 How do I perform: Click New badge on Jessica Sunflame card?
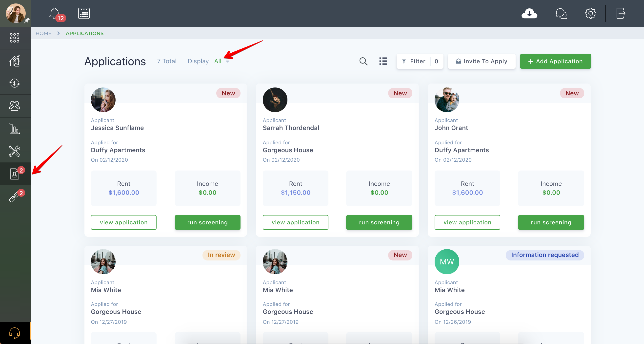(228, 93)
